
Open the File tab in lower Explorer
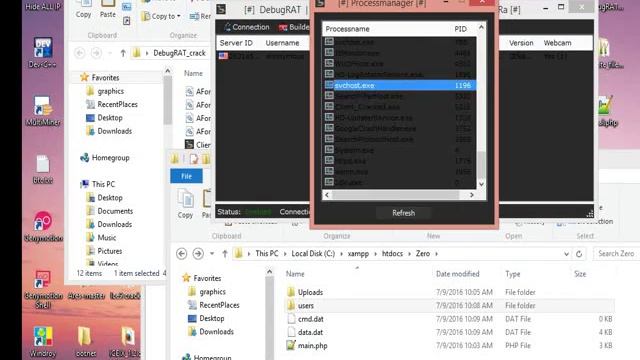pyautogui.click(x=186, y=176)
